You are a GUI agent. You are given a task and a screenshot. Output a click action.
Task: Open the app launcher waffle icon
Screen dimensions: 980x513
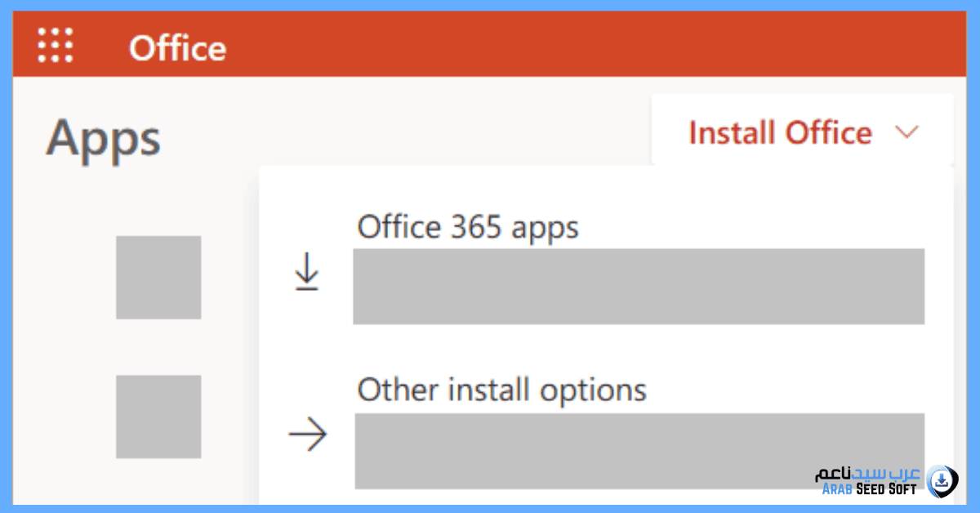tap(56, 45)
